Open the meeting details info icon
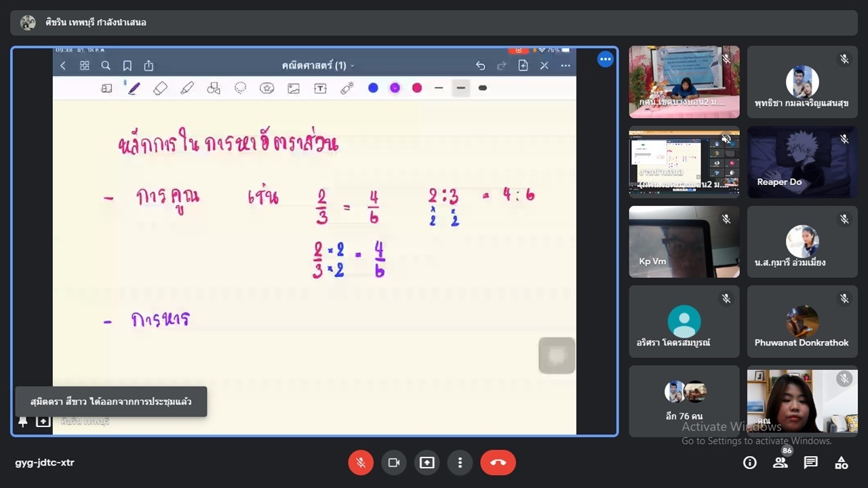The image size is (868, 488). pyautogui.click(x=749, y=463)
